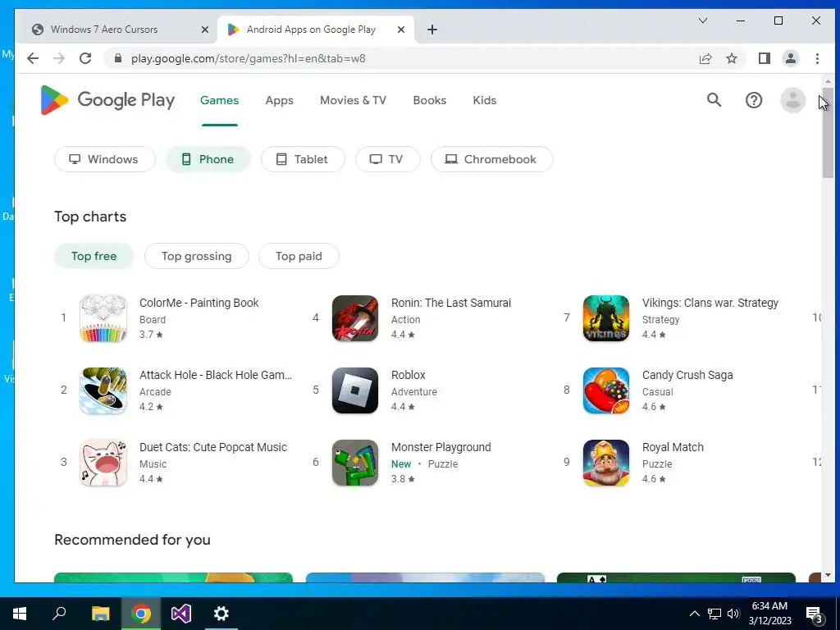Open File Explorer from the taskbar
The width and height of the screenshot is (840, 630).
coord(100,614)
